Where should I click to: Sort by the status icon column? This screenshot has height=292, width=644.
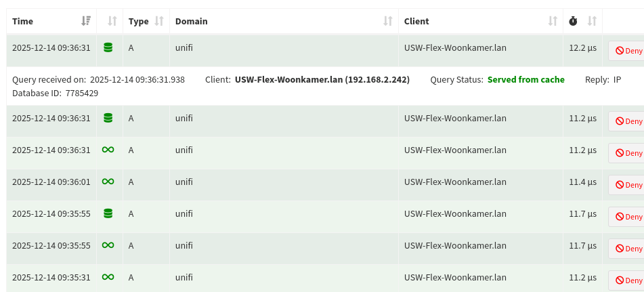(112, 21)
